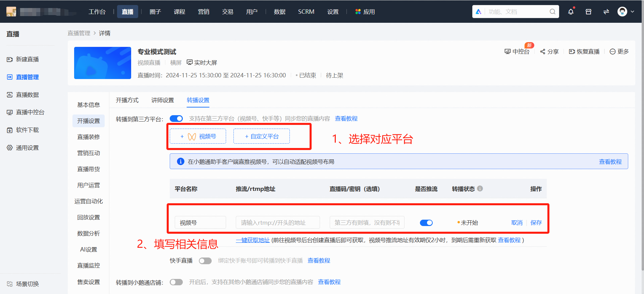This screenshot has width=644, height=294.
Task: Turn on 转播到小鹅通店铺 switch
Action: point(176,282)
